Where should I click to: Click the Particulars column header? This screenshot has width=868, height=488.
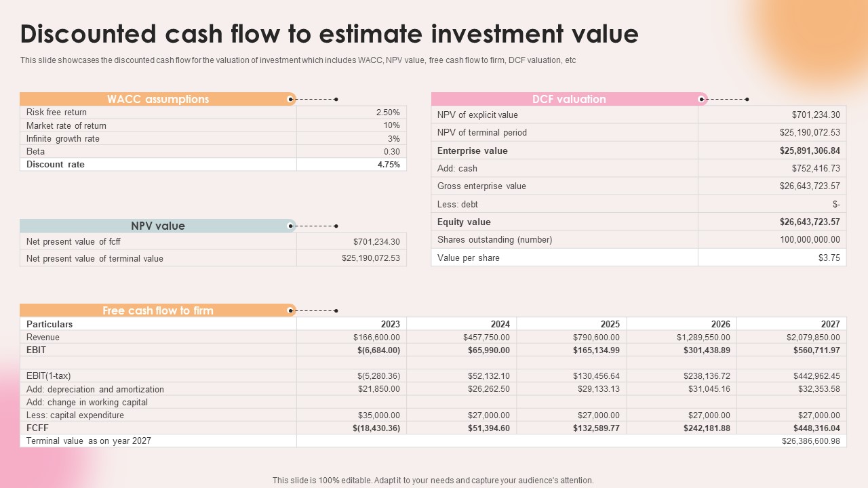coord(50,324)
